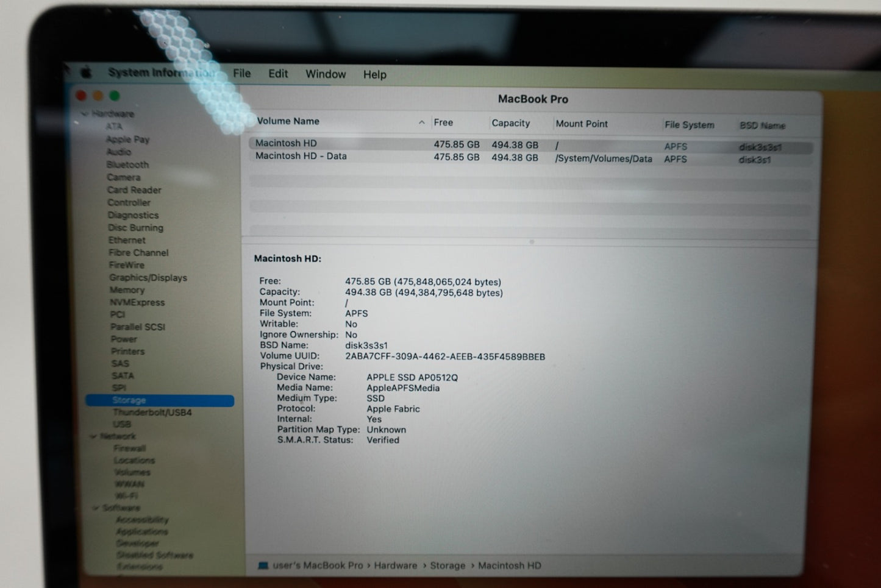Open the Apple menu icon

click(x=86, y=73)
